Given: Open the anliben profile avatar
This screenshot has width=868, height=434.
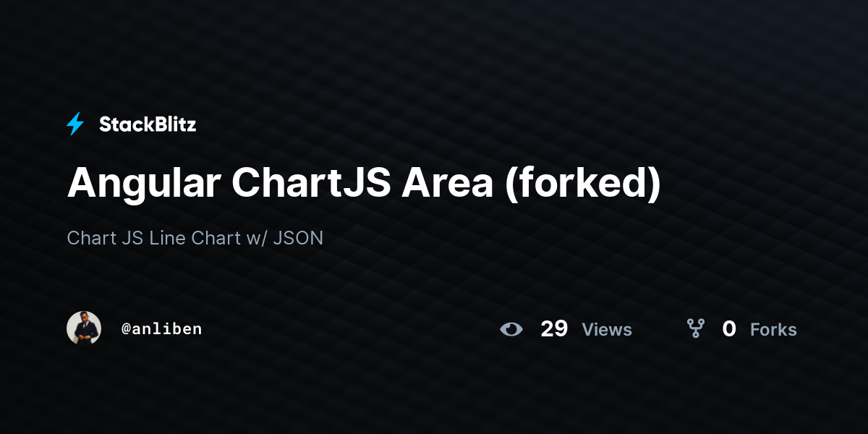Looking at the screenshot, I should click(x=84, y=328).
